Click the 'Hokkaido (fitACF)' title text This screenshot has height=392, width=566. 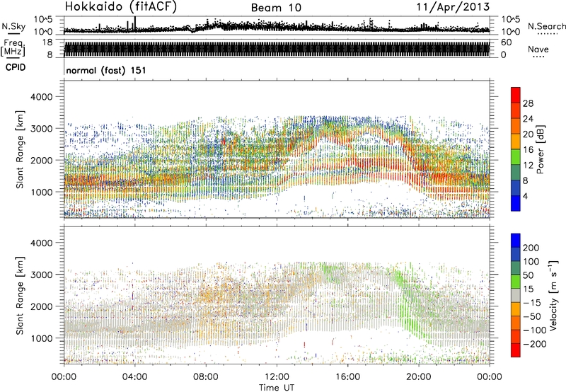pyautogui.click(x=121, y=7)
